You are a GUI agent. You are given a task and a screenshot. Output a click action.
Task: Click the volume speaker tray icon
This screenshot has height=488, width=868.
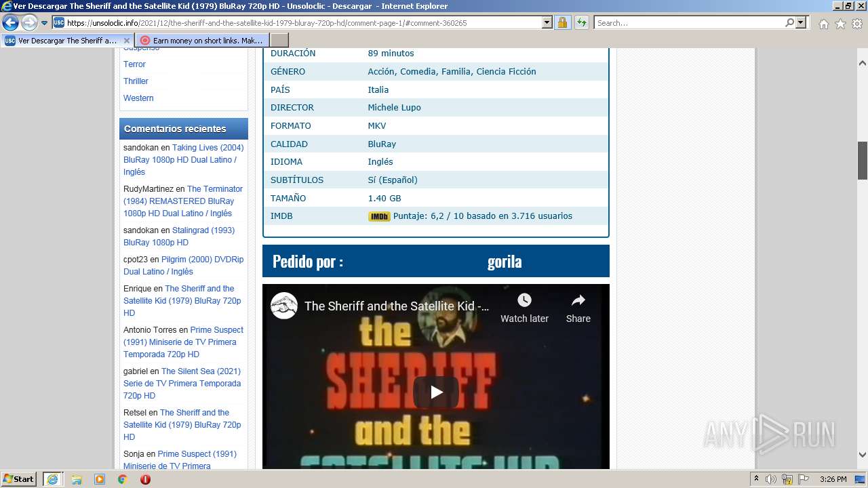(771, 479)
